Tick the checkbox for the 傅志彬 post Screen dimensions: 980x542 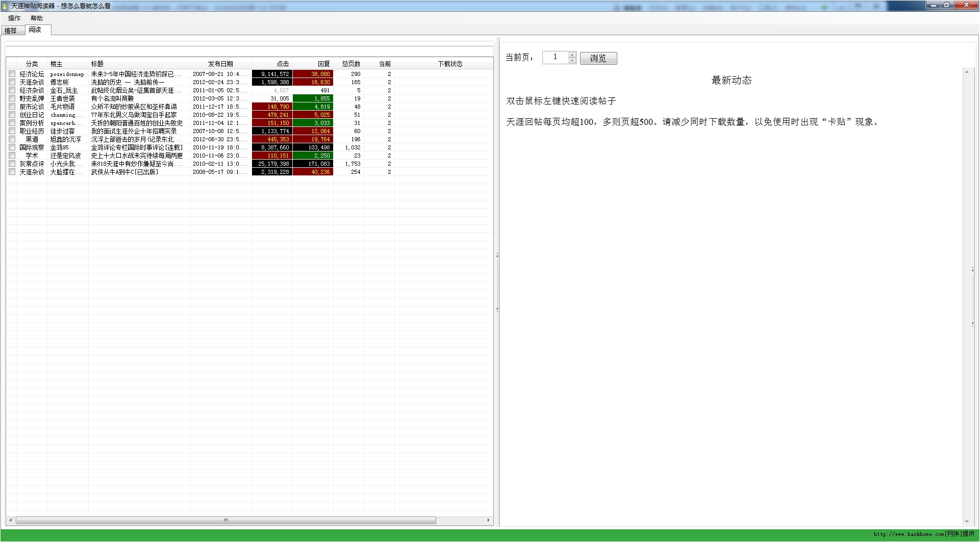point(12,82)
